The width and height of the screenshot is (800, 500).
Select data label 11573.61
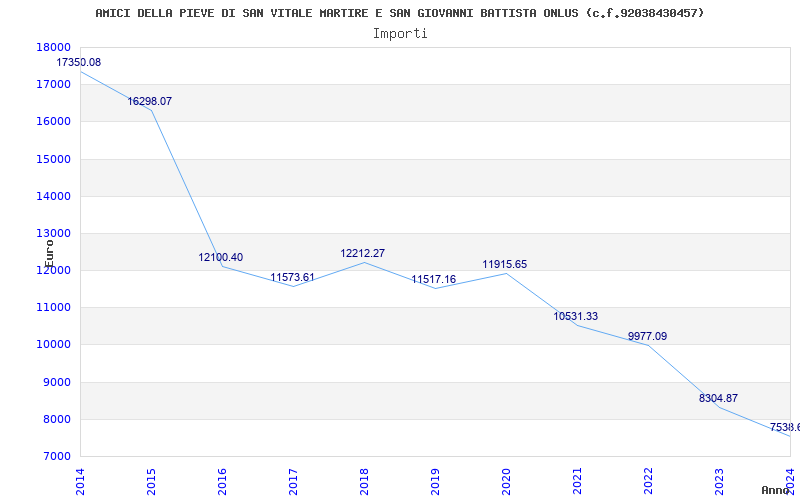pyautogui.click(x=292, y=277)
